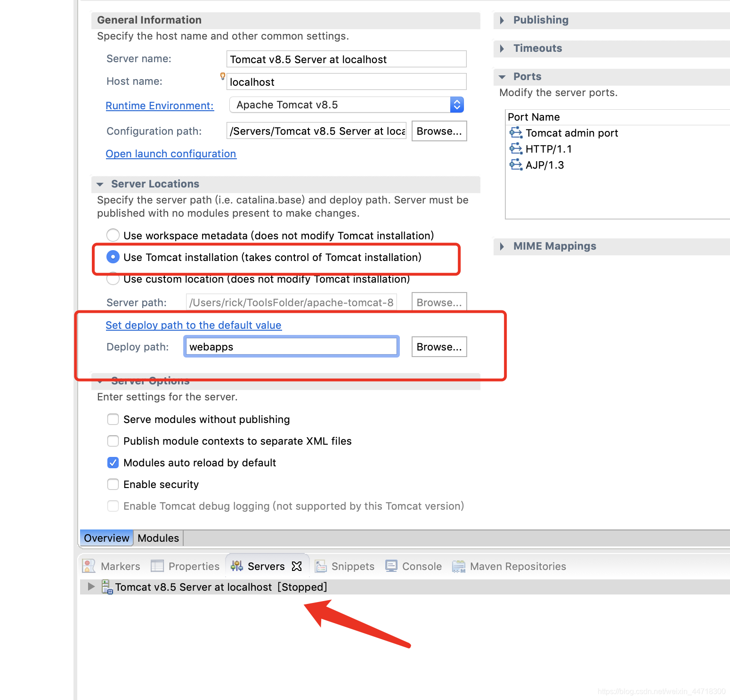This screenshot has width=730, height=700.
Task: Click the Host name lightbulb hint icon
Action: 223,76
